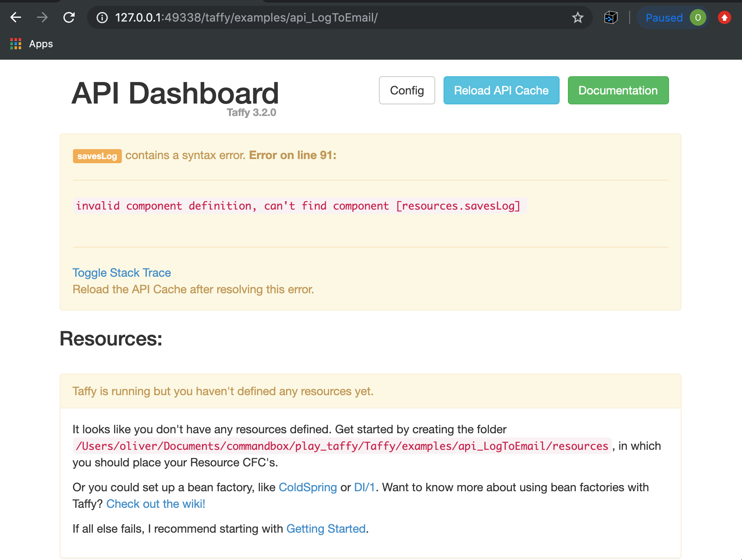Open the Paused profile button
The width and height of the screenshot is (742, 560).
pos(673,17)
